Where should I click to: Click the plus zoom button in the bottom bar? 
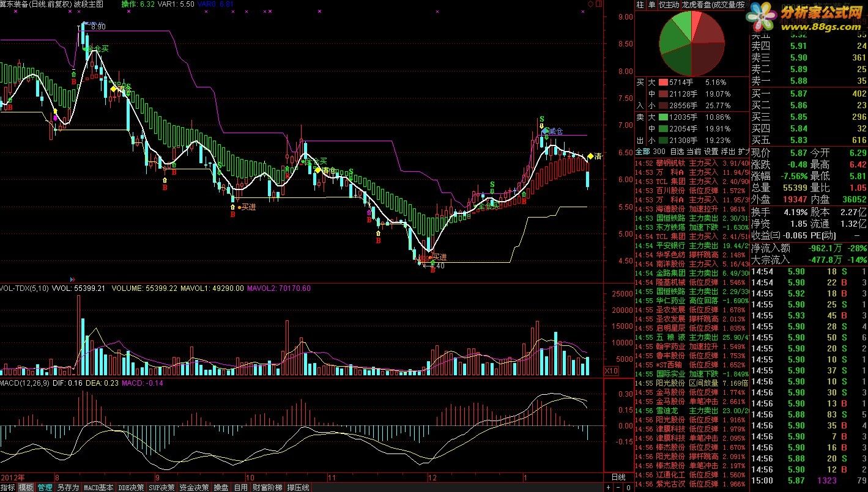coord(607,488)
